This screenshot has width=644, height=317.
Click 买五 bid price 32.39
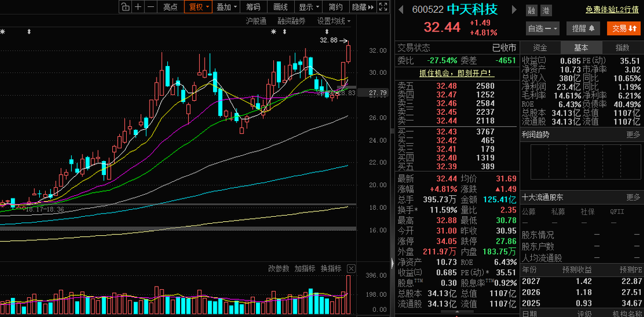446,166
